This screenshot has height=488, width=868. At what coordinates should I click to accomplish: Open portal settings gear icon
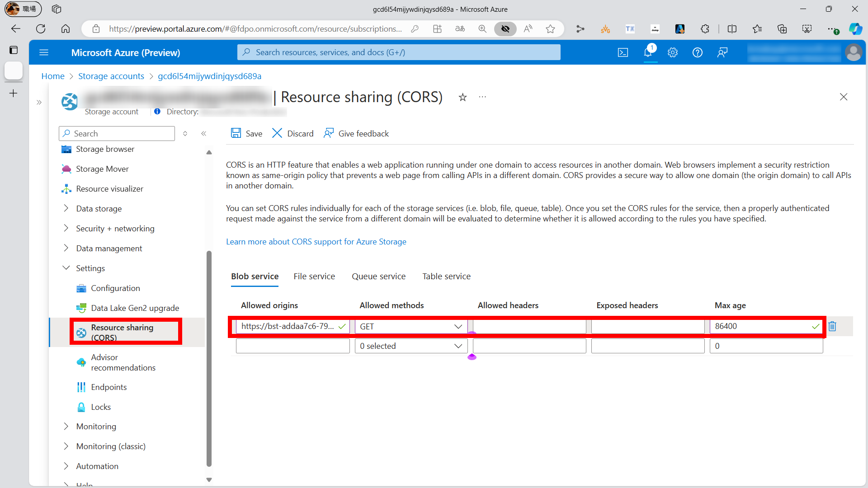[673, 52]
